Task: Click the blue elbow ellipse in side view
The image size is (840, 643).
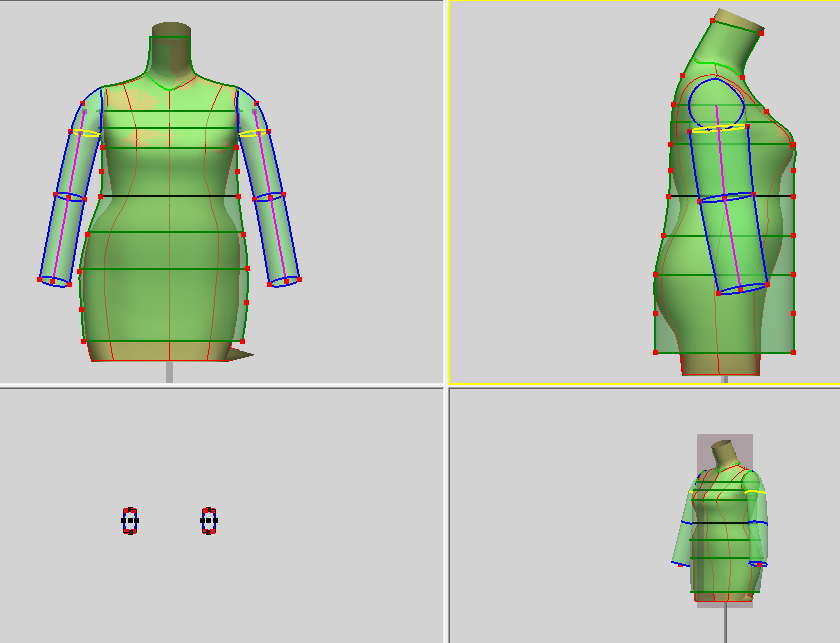Action: point(726,197)
